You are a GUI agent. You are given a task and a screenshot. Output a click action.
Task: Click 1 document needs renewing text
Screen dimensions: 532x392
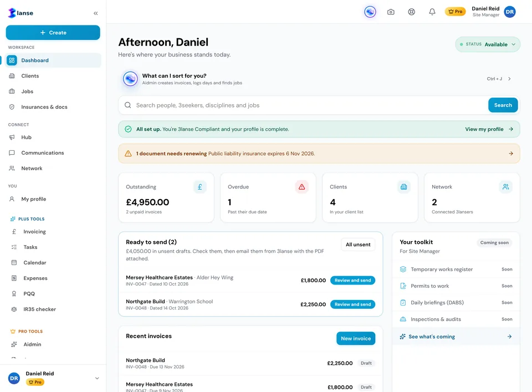[x=171, y=154]
